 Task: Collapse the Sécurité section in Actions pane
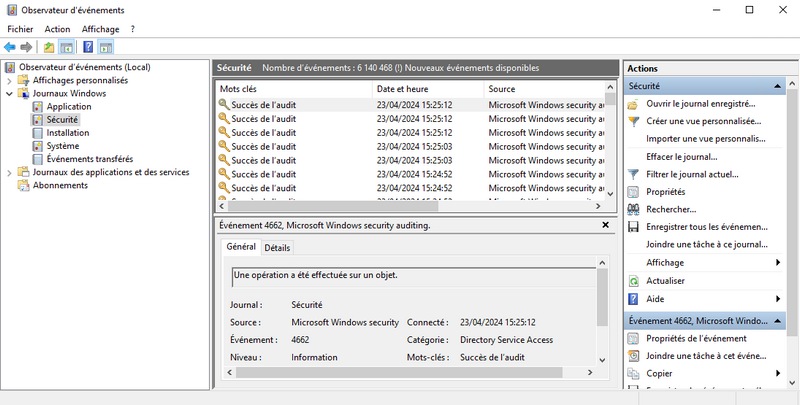pos(779,86)
